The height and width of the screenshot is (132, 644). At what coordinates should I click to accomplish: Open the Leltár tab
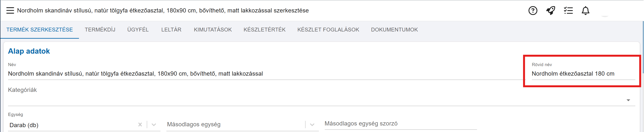(x=171, y=30)
